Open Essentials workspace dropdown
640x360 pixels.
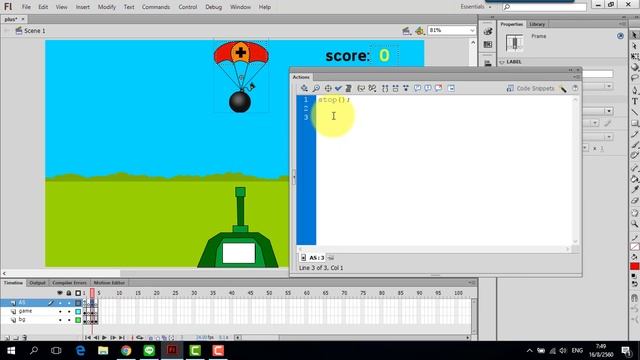point(476,7)
